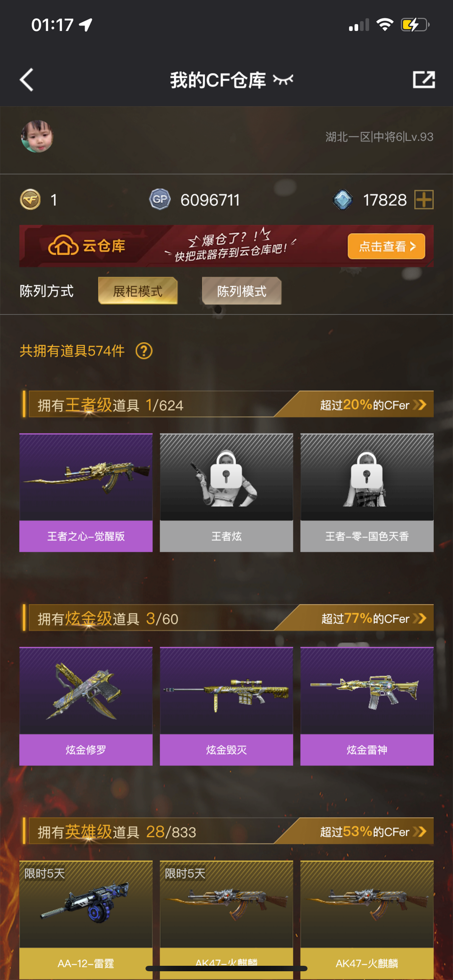Open the 王者之心-觉醒版 weapon card
453x980 pixels.
point(86,493)
